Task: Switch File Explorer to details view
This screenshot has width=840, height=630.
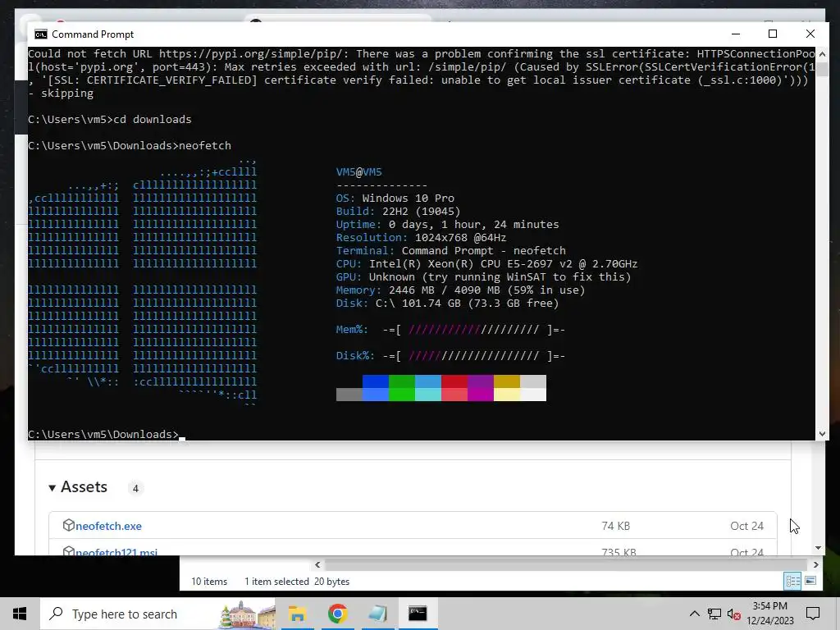Action: click(x=793, y=582)
